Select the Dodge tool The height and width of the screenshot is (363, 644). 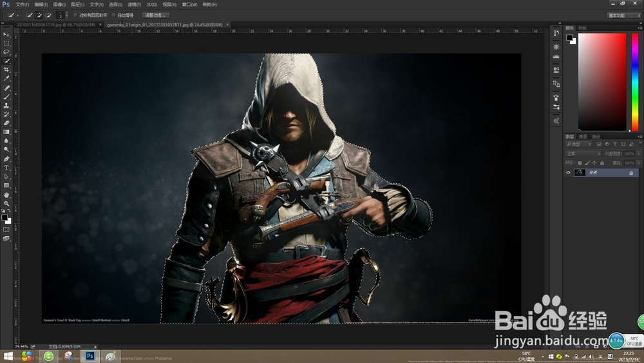6,150
